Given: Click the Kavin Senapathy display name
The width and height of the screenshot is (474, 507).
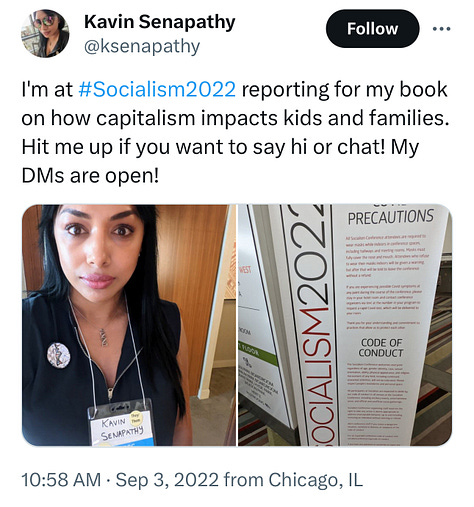Looking at the screenshot, I should [x=160, y=22].
